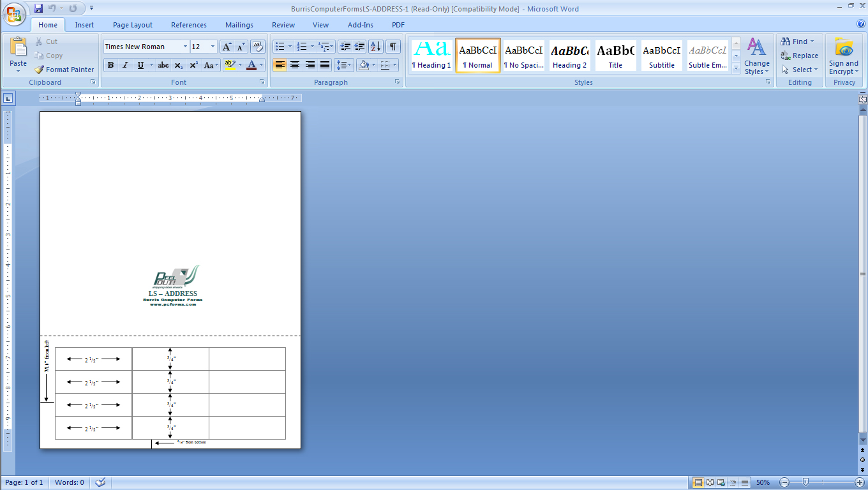Apply subscript formatting
The height and width of the screenshot is (490, 868).
179,65
